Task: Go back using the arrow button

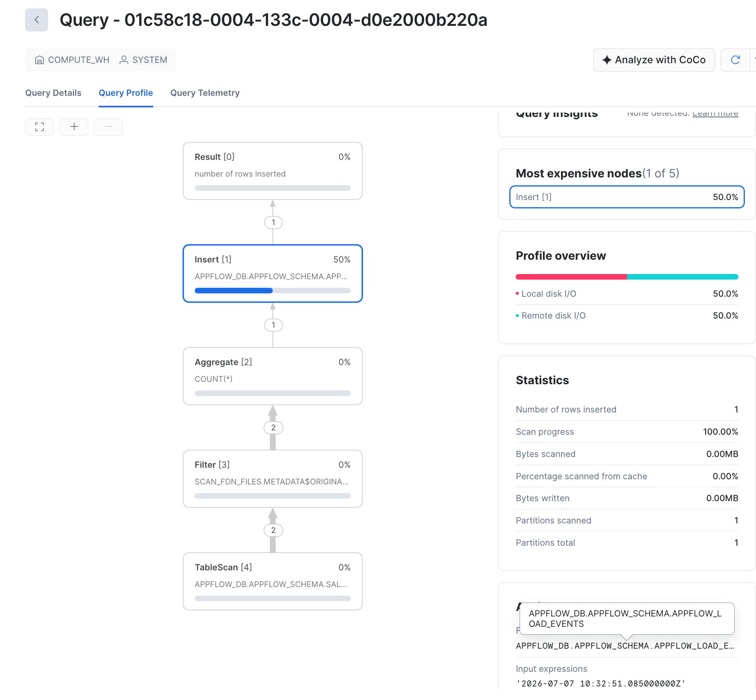Action: [x=37, y=20]
